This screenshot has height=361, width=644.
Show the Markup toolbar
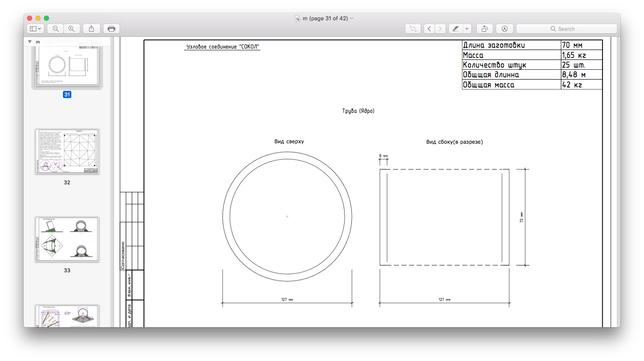(504, 29)
